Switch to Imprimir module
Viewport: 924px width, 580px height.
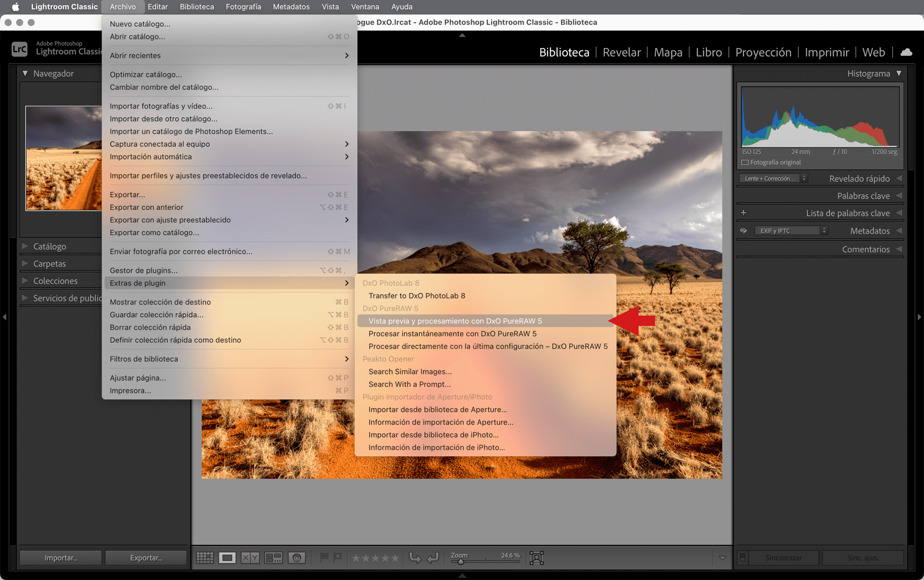click(x=827, y=52)
